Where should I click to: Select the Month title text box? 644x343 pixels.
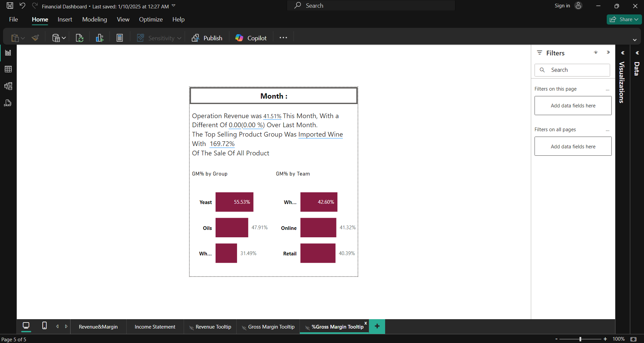(274, 96)
